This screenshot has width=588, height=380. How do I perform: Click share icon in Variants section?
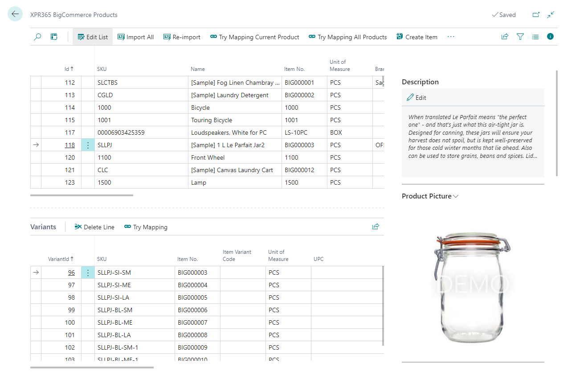pos(376,227)
